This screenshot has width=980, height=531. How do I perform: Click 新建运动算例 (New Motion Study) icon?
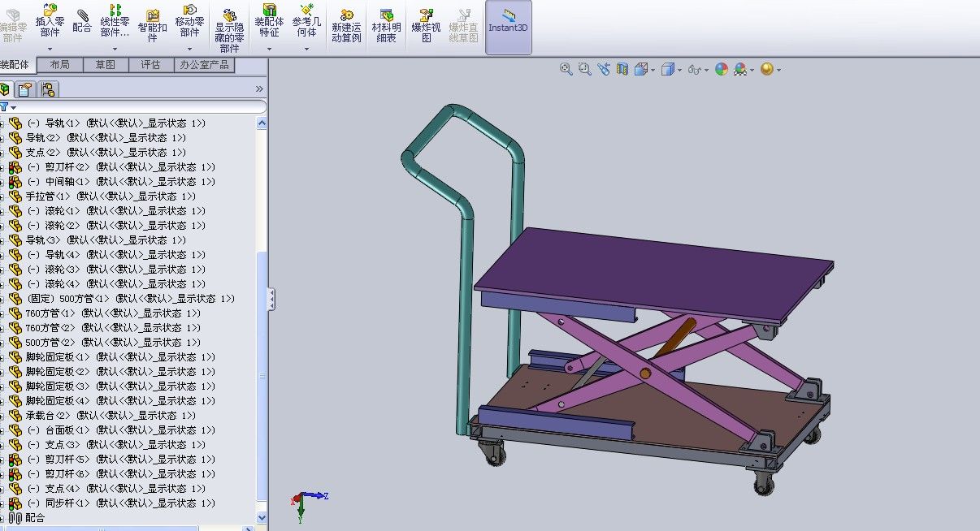[x=346, y=26]
